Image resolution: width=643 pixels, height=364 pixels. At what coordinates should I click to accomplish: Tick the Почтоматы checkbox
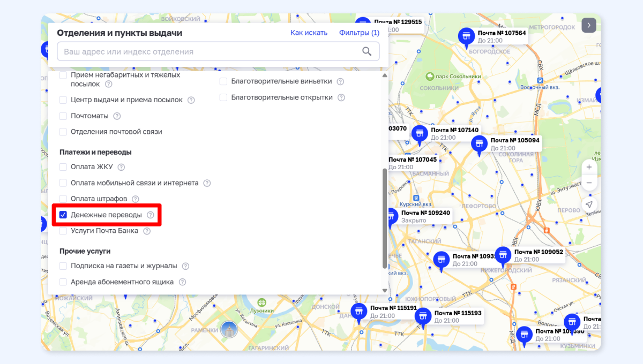tap(63, 116)
